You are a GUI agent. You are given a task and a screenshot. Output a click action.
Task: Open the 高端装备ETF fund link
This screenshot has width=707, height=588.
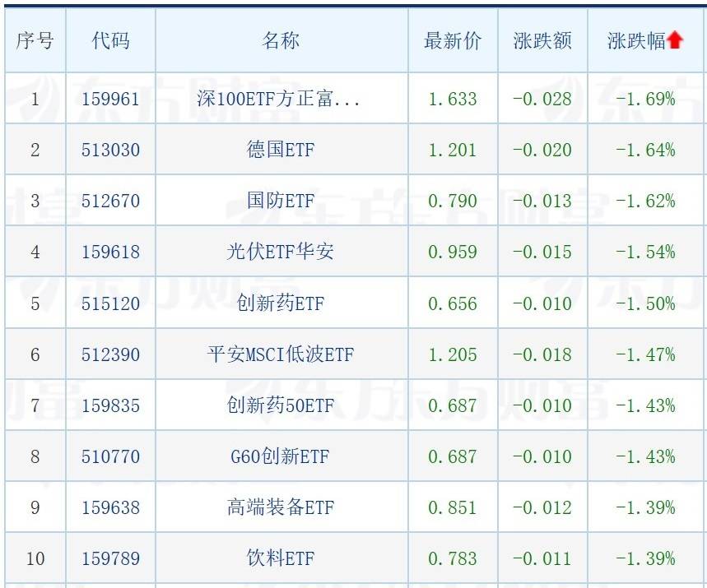click(281, 507)
